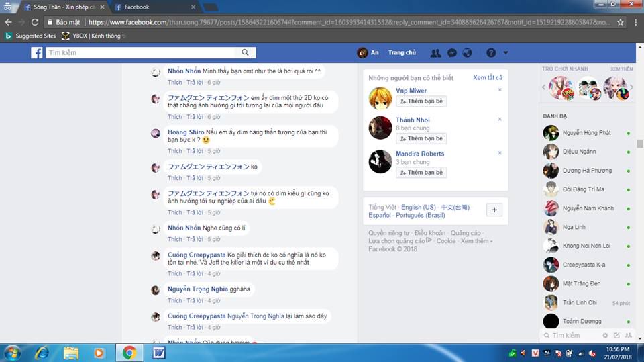
Task: Switch to the second Facebook browser tab
Action: coord(154,7)
